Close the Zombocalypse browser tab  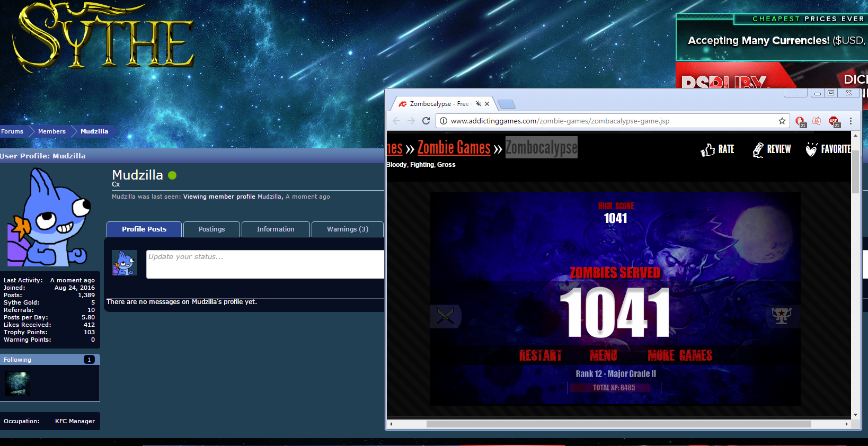[x=487, y=104]
